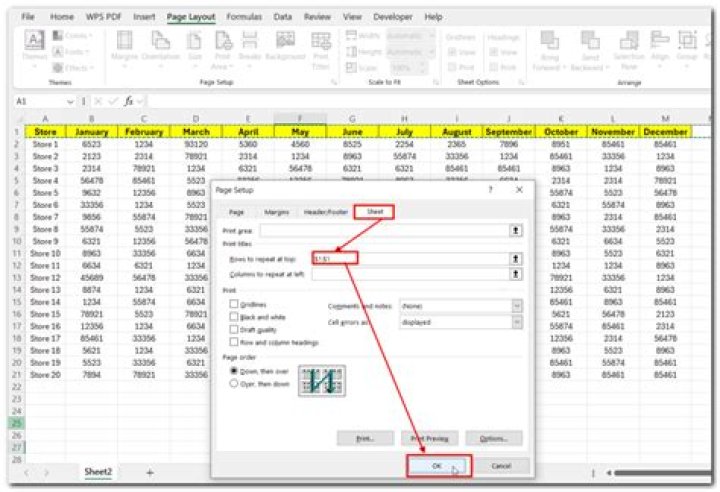The height and width of the screenshot is (492, 720).
Task: Toggle Gridlines View checkbox in ribbon
Action: [x=452, y=52]
